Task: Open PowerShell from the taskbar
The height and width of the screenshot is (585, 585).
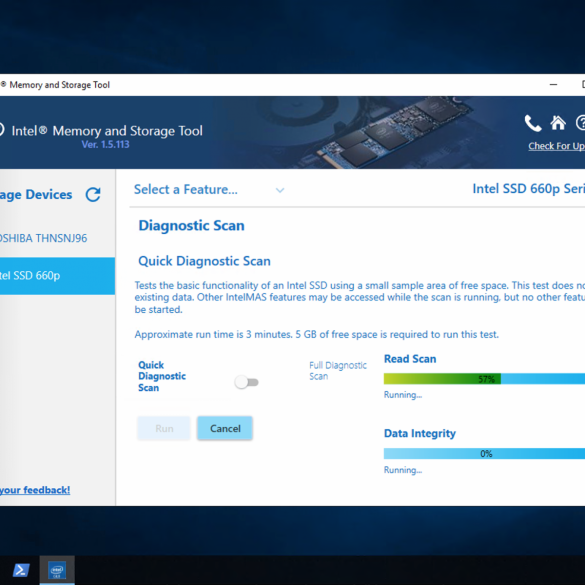Action: click(21, 570)
